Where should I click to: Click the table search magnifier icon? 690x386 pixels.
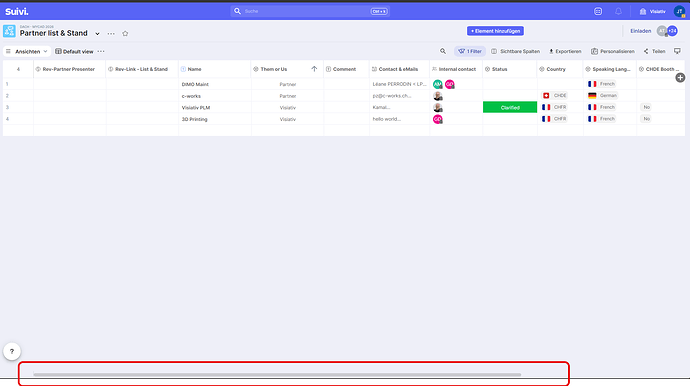pos(443,51)
